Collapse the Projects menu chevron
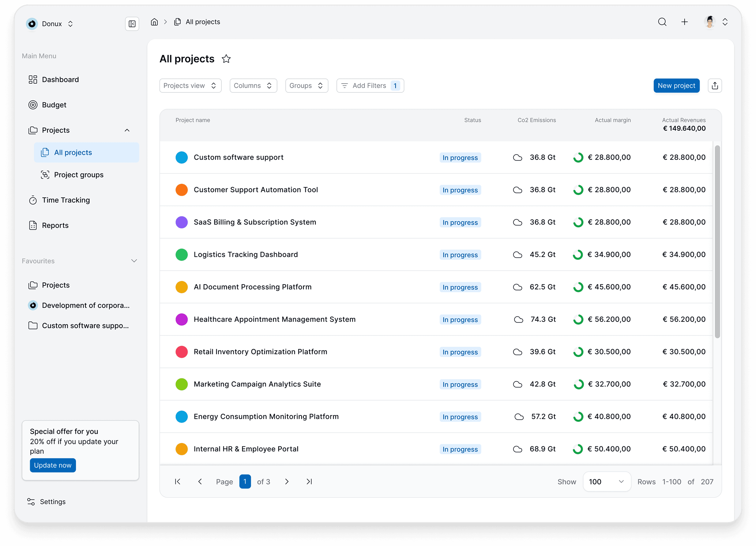 tap(127, 130)
